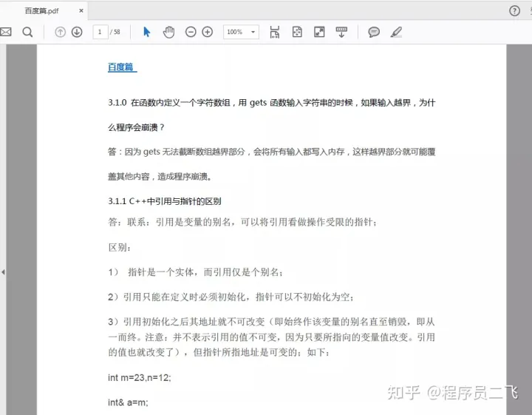Open the search magnifier tool
The image size is (532, 415).
[27, 33]
